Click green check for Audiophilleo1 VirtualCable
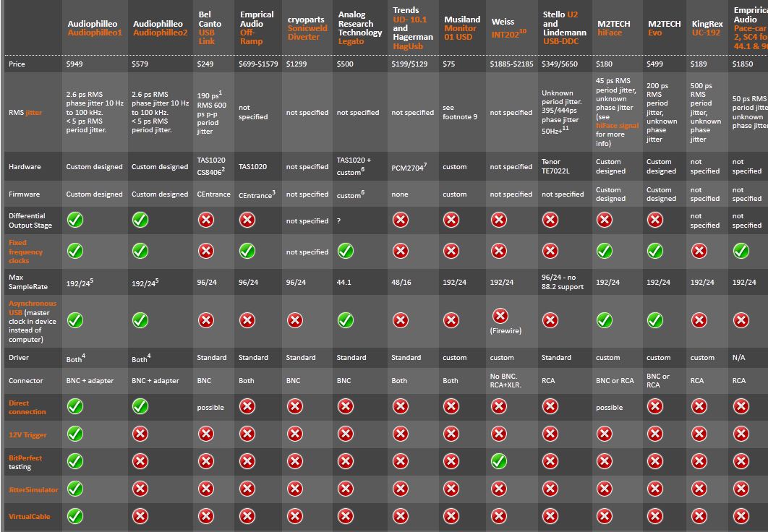 click(x=75, y=516)
